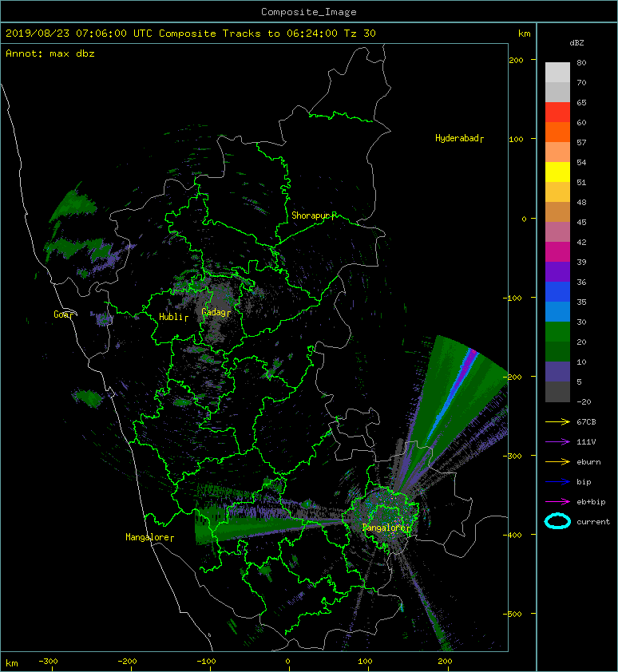Click the 'Annot: max dbz' annotation text
Viewport: 618px width, 672px height.
click(x=50, y=53)
